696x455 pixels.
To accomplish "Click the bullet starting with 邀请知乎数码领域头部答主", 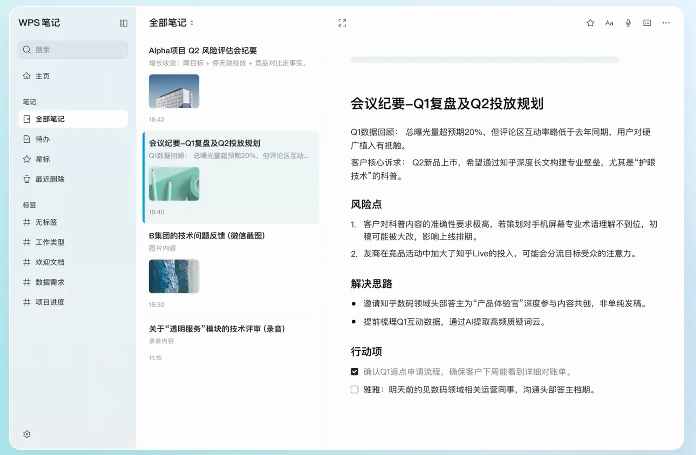I will [506, 304].
